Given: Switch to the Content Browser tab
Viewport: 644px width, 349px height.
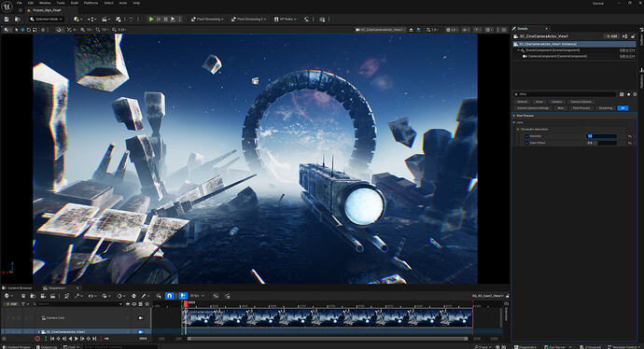Looking at the screenshot, I should [17, 287].
